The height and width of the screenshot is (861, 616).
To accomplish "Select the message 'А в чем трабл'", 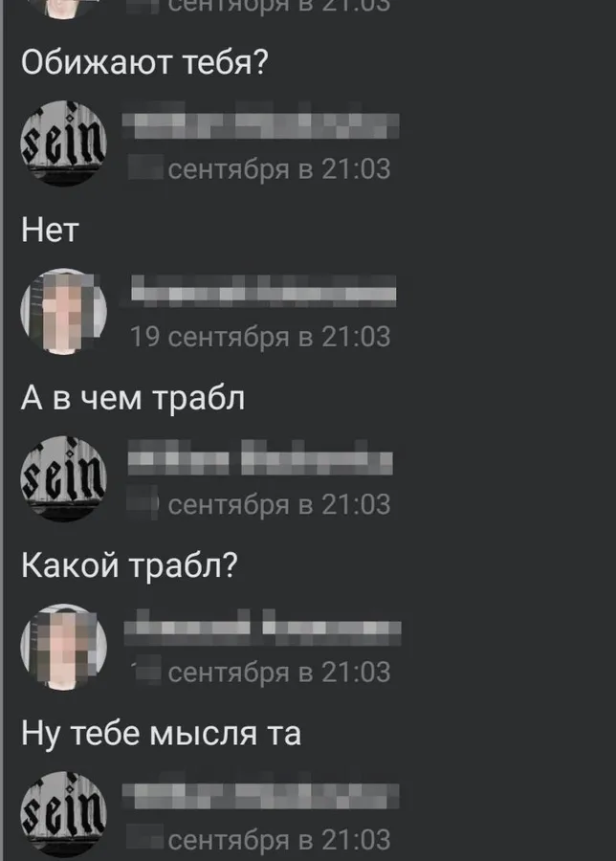I will [x=133, y=398].
